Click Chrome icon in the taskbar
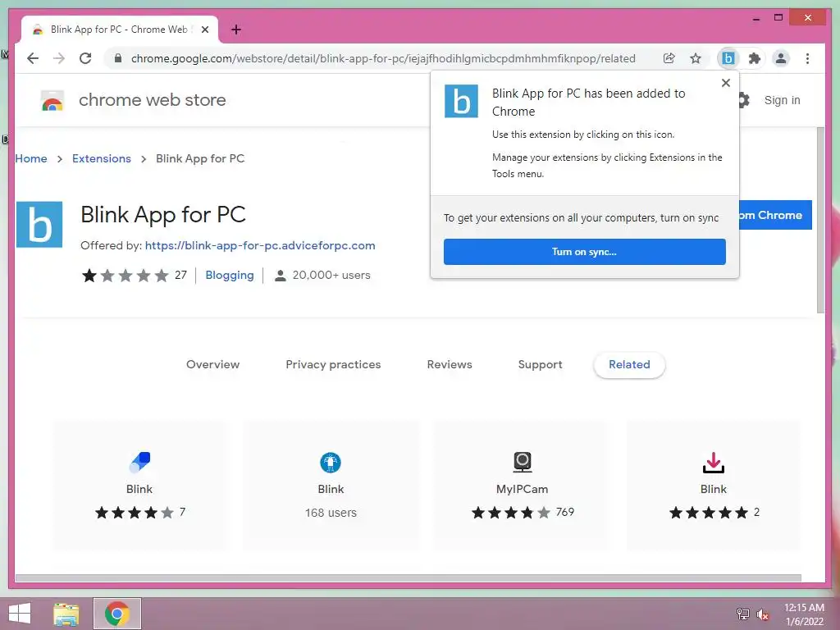The height and width of the screenshot is (630, 840). coord(117,614)
